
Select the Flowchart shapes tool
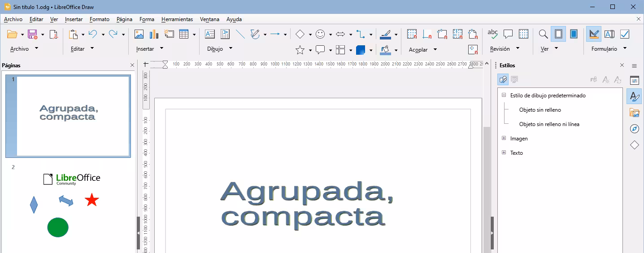coord(340,50)
